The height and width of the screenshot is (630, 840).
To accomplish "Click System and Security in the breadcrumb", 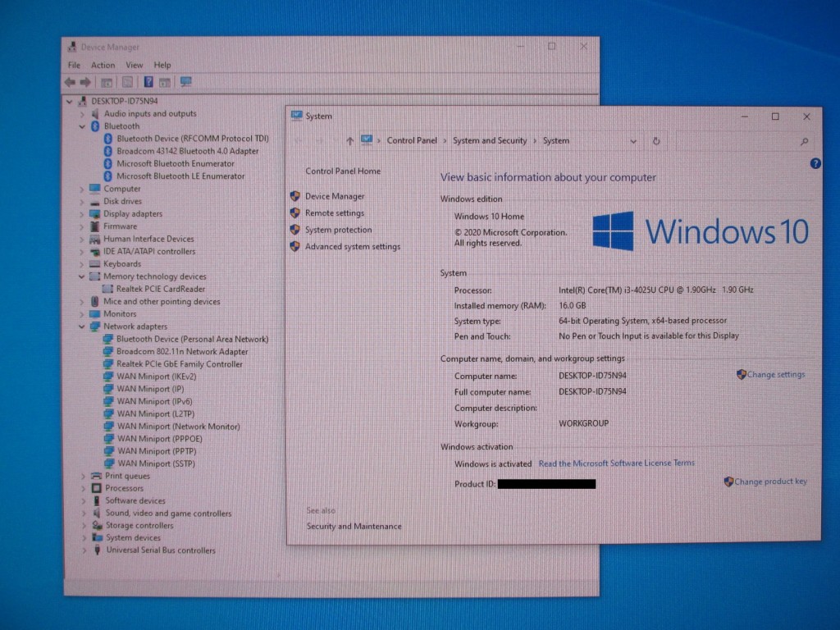I will (x=490, y=140).
